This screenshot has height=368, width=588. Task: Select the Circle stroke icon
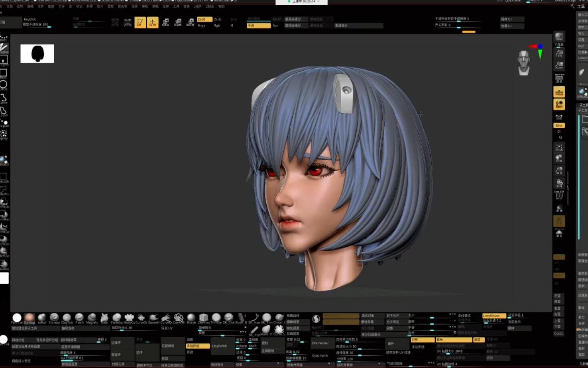pyautogui.click(x=4, y=85)
